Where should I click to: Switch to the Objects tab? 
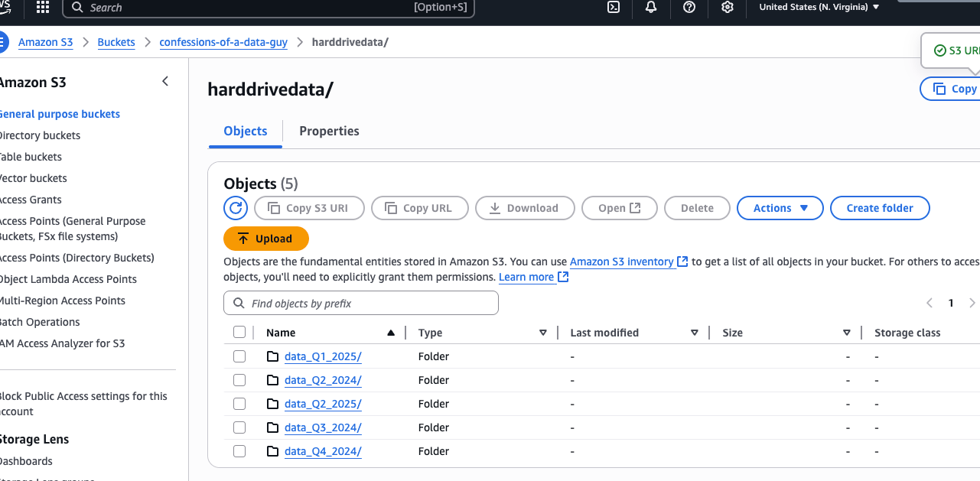[x=246, y=131]
